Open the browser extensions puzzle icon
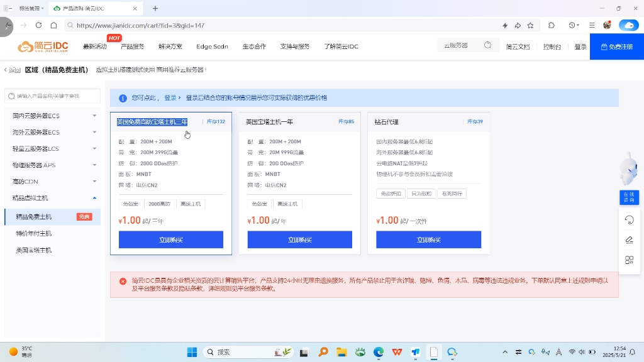This screenshot has width=644, height=362. pyautogui.click(x=551, y=25)
